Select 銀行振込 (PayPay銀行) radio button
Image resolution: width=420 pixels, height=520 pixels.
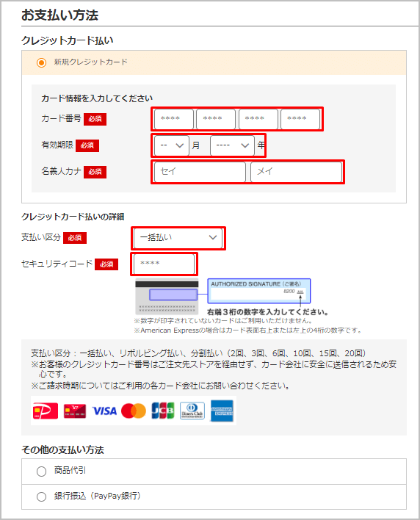(41, 496)
